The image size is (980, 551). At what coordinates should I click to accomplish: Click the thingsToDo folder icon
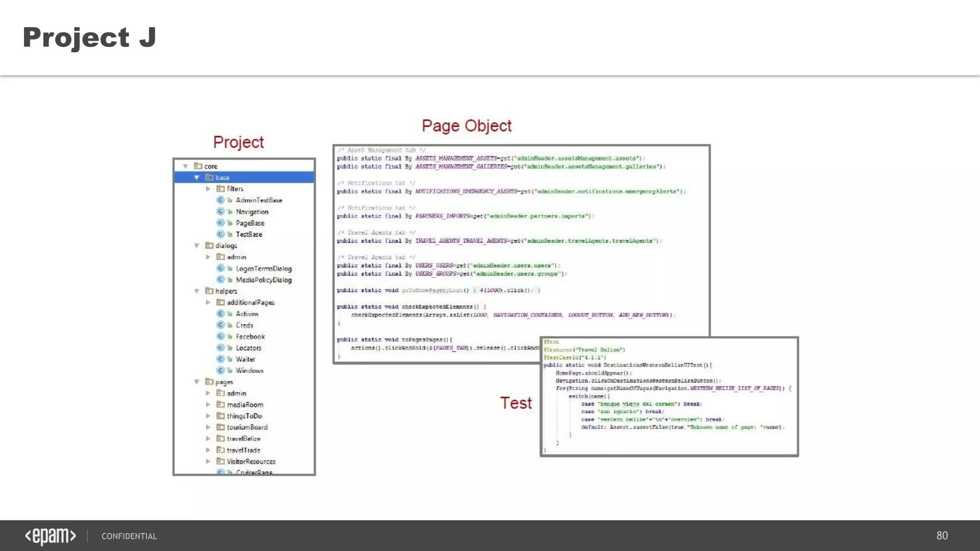point(221,416)
